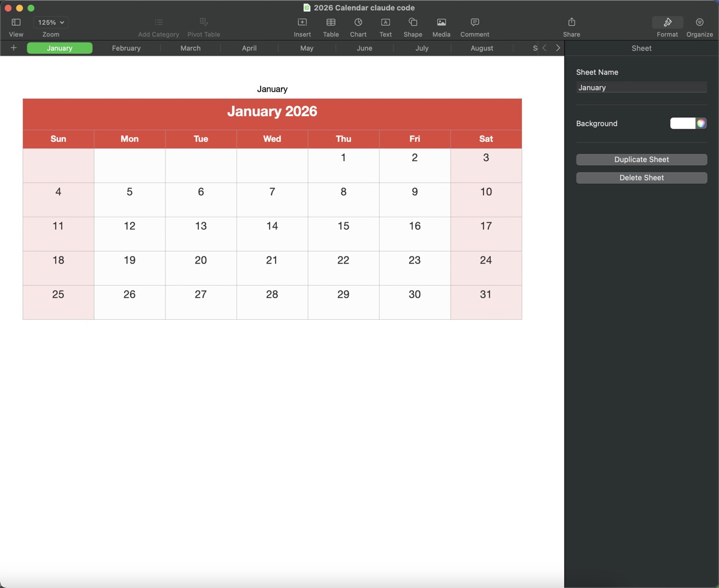Select the cell for day 9
The width and height of the screenshot is (719, 588).
pos(415,199)
